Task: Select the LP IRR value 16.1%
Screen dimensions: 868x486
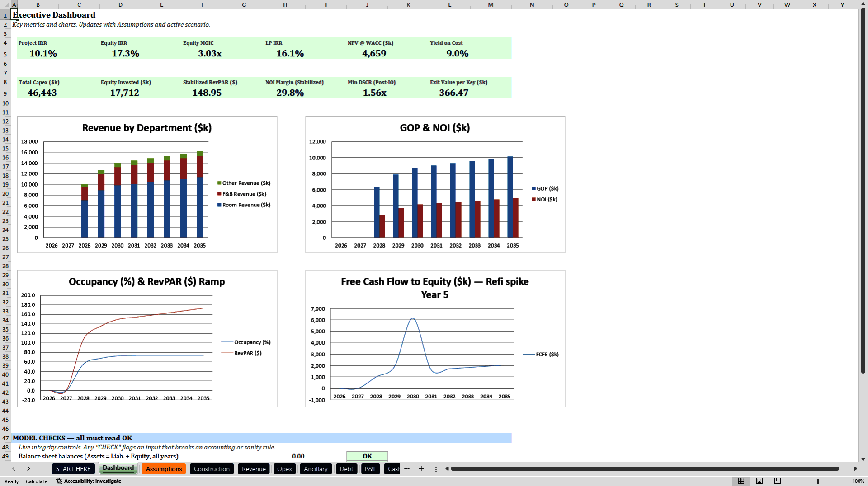Action: pyautogui.click(x=290, y=54)
